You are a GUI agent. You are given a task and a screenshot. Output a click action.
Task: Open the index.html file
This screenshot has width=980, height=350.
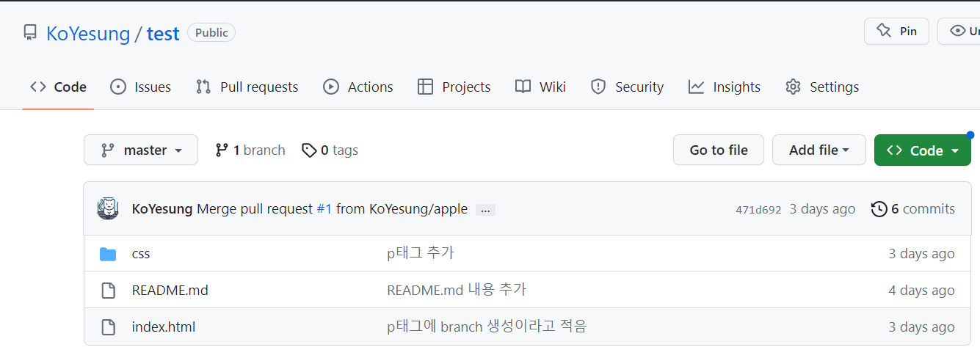click(x=164, y=327)
